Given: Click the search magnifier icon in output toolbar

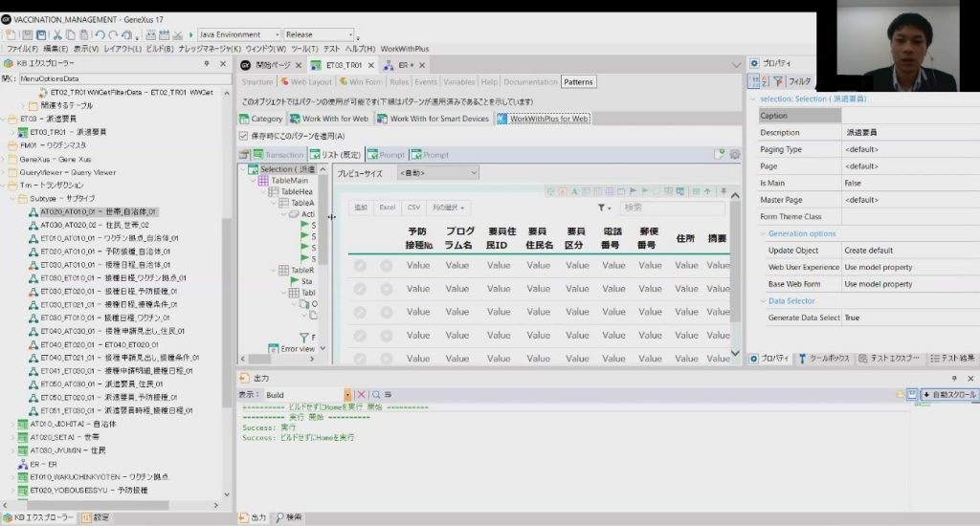Looking at the screenshot, I should (376, 395).
